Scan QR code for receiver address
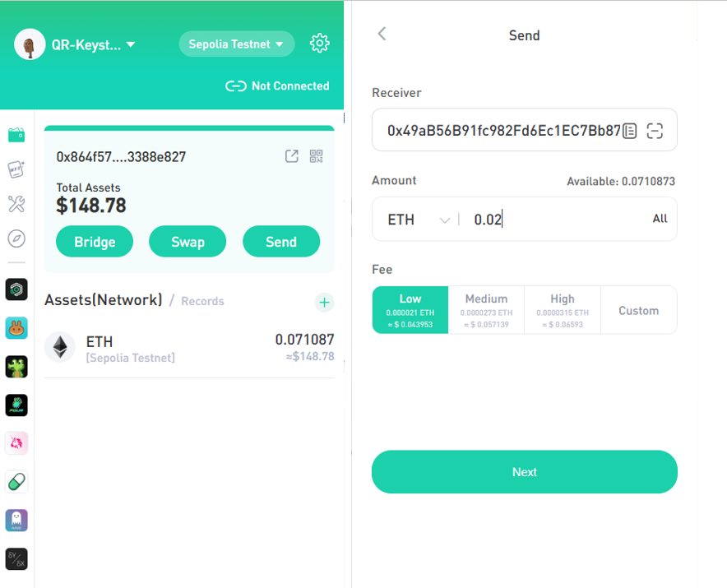 (655, 131)
